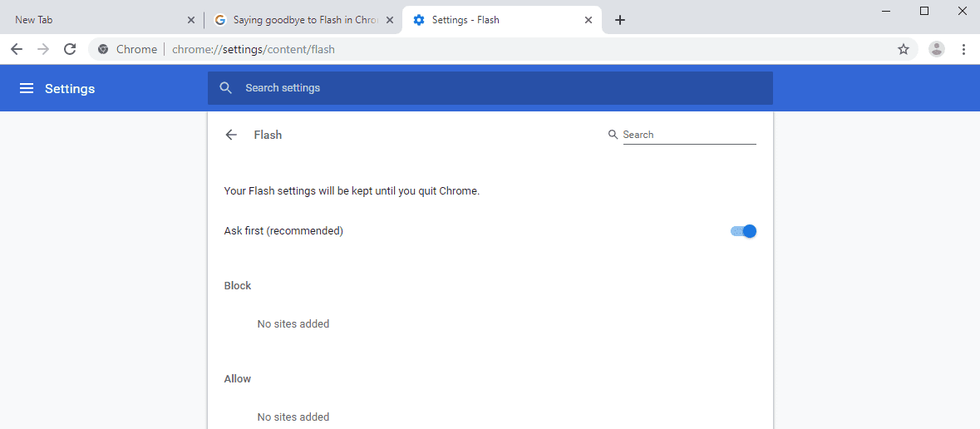This screenshot has height=429, width=980.
Task: Close the Saying goodbye to Flash tab
Action: point(390,20)
